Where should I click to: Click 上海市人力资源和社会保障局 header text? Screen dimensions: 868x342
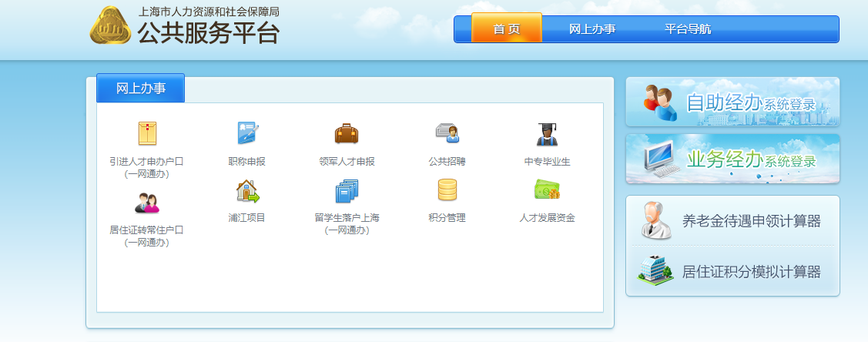[x=208, y=11]
